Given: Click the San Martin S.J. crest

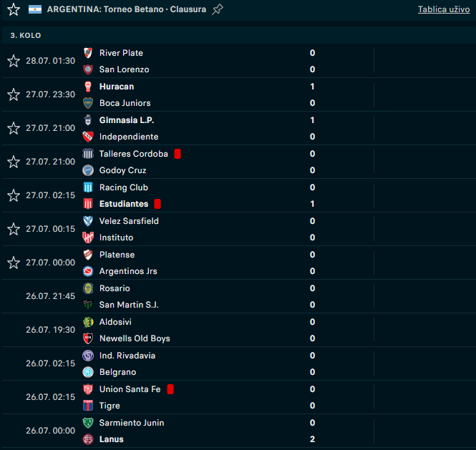Looking at the screenshot, I should click(88, 305).
